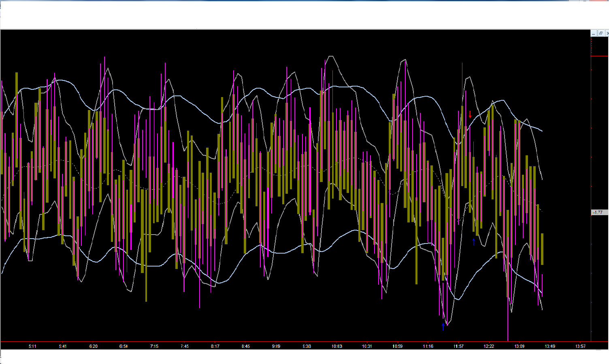Viewport: 609px width, 364px height.
Task: Click the 5:41 time label
Action: tap(63, 346)
